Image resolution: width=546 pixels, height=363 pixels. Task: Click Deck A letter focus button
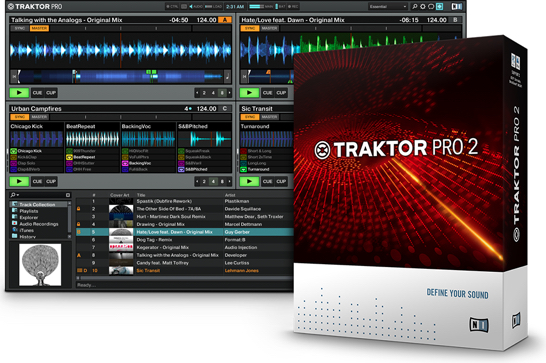point(225,20)
